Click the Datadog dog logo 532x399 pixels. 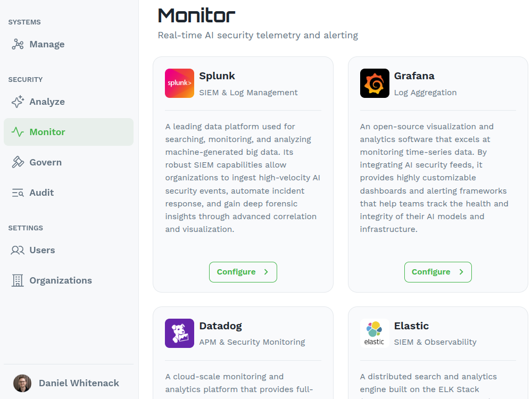pyautogui.click(x=179, y=333)
